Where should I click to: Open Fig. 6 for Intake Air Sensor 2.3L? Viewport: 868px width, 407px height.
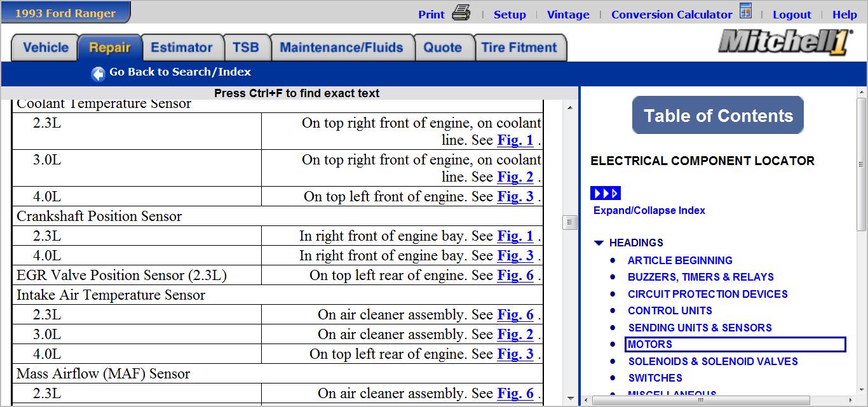515,315
